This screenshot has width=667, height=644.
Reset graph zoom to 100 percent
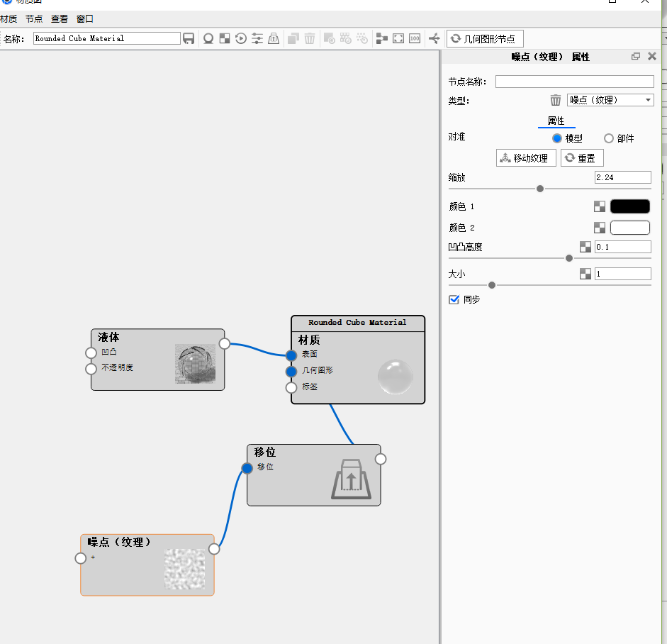pos(415,39)
